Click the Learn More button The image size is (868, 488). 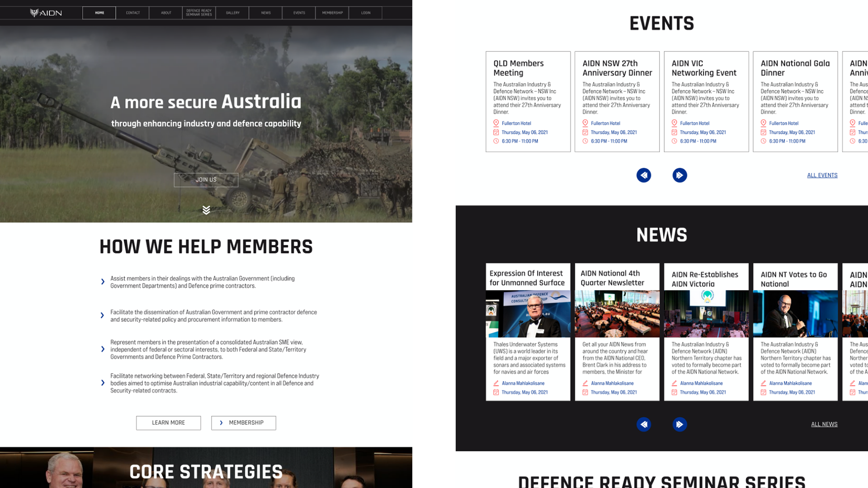[169, 423]
